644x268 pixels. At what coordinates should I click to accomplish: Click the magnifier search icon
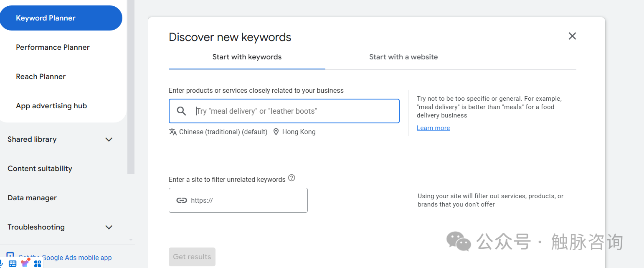click(181, 111)
